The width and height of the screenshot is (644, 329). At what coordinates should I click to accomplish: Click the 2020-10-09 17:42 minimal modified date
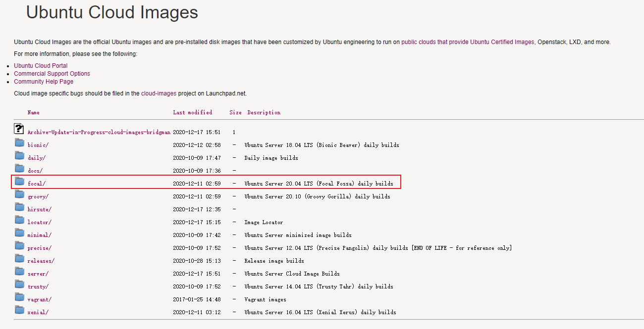tap(197, 235)
